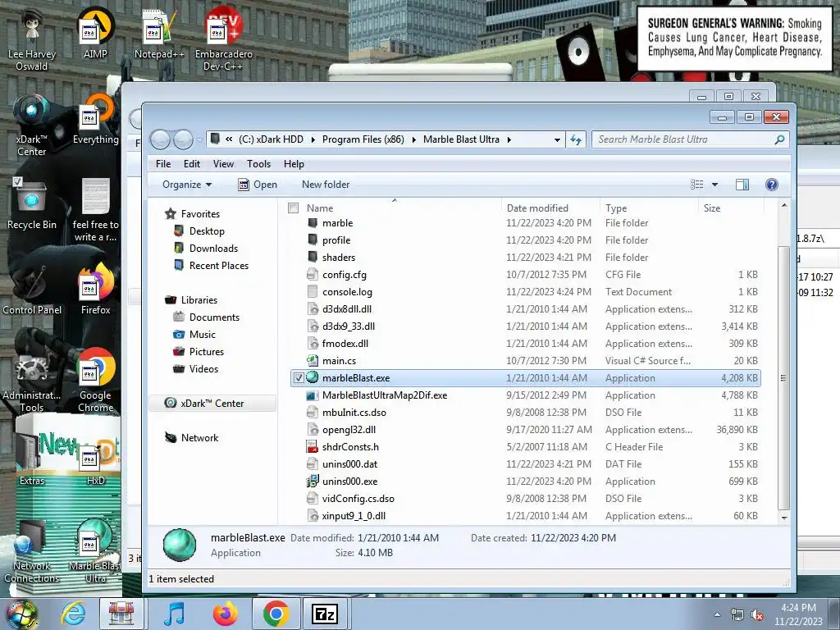The height and width of the screenshot is (630, 840).
Task: Tick the select-all checkbox in header
Action: (x=293, y=208)
